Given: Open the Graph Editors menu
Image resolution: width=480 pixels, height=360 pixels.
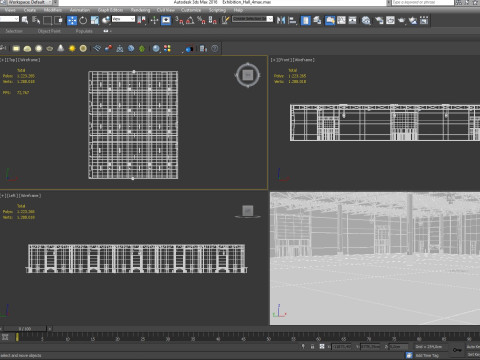Looking at the screenshot, I should pyautogui.click(x=110, y=10).
